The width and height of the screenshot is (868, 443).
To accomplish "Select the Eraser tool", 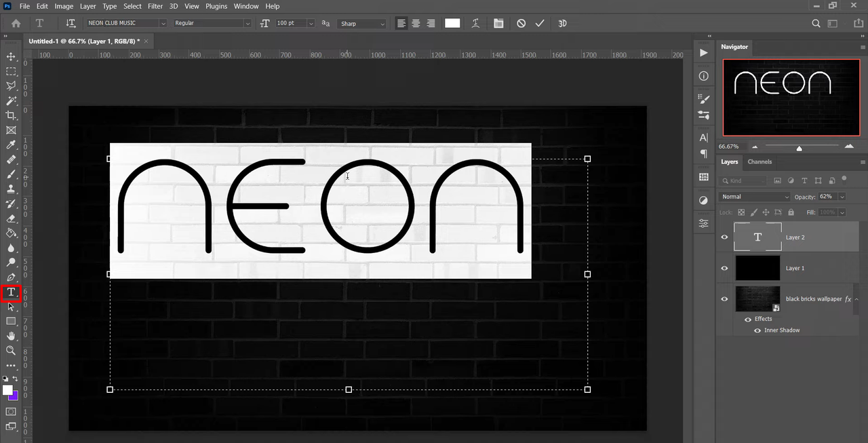I will point(11,218).
